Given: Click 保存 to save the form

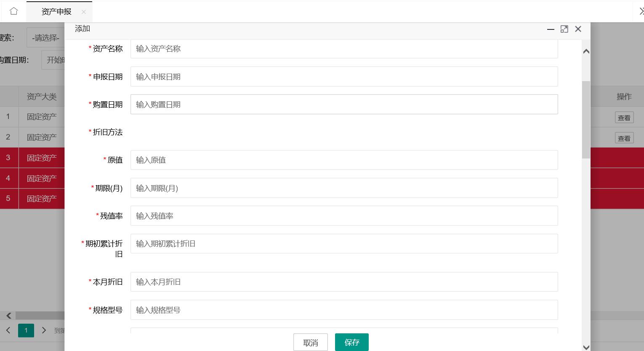Looking at the screenshot, I should tap(351, 342).
